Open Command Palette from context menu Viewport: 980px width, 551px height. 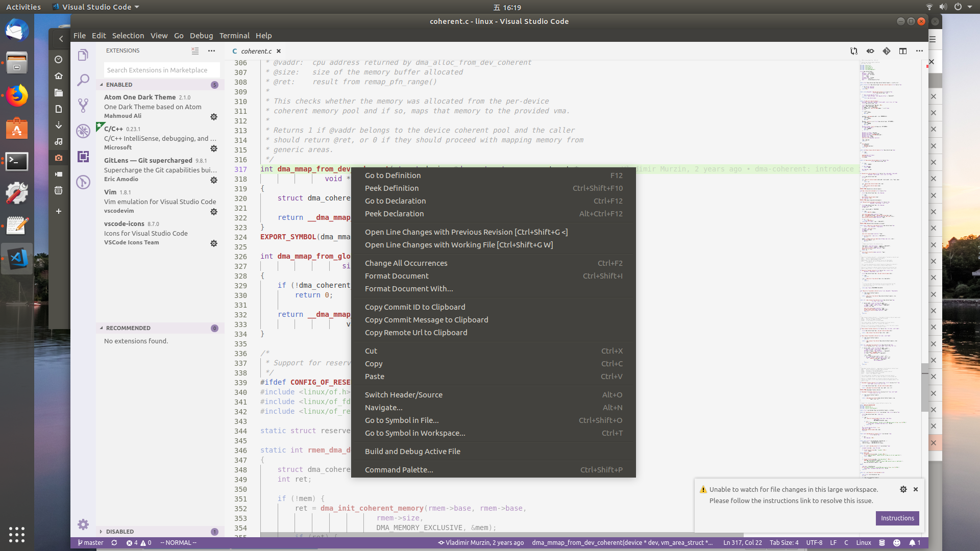click(x=493, y=470)
